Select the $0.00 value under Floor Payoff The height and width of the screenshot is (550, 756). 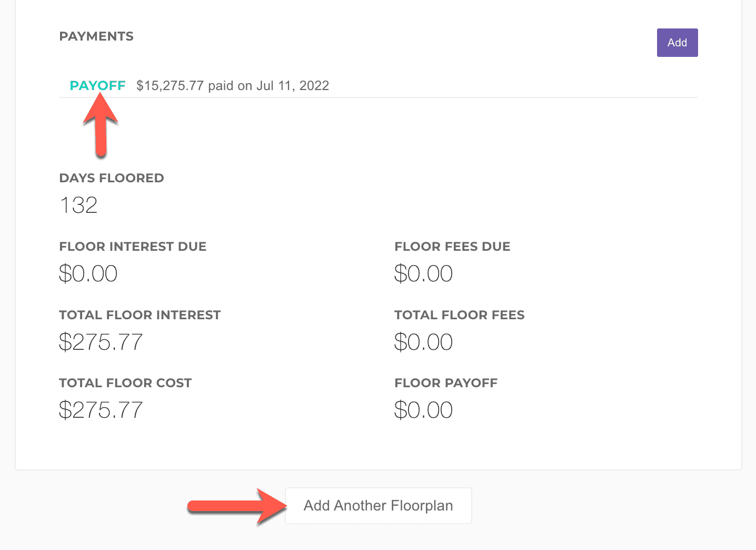[x=423, y=410]
